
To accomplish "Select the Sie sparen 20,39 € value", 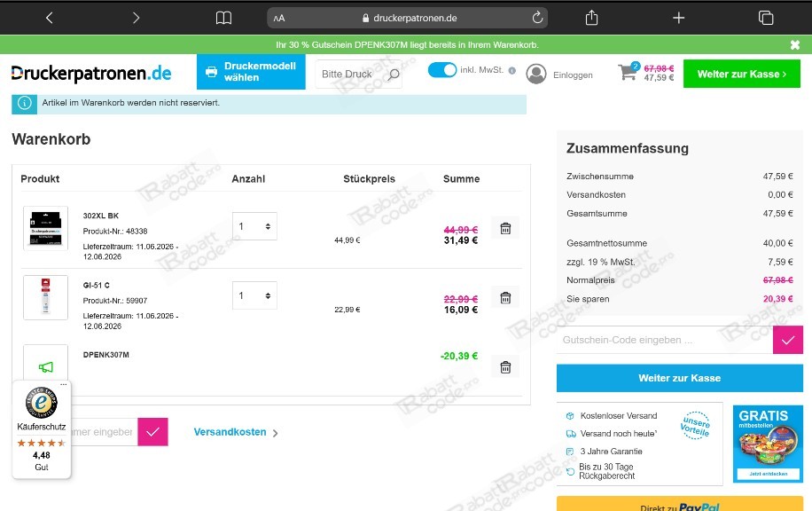I will pyautogui.click(x=777, y=299).
